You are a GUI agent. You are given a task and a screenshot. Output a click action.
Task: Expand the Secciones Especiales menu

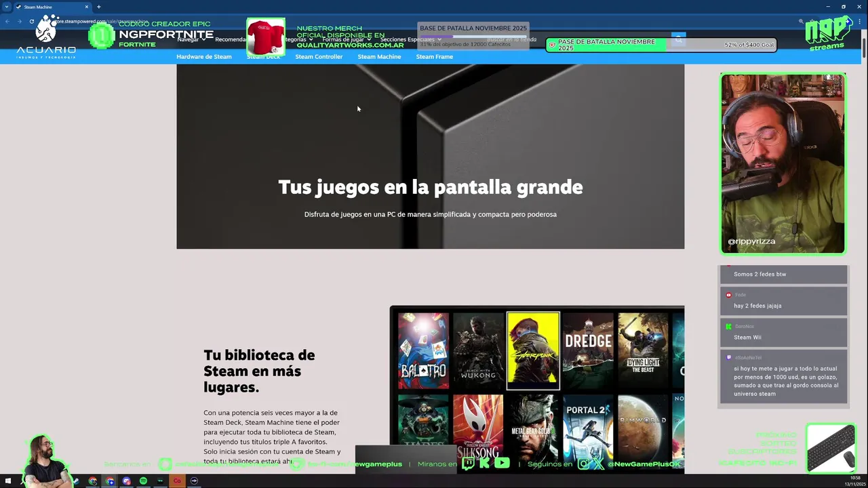[410, 39]
